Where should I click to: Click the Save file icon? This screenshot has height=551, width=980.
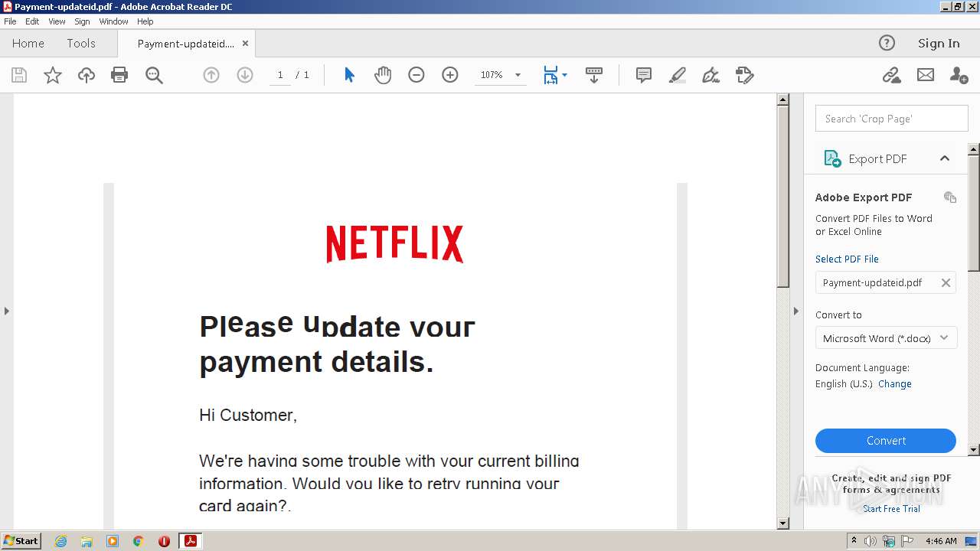(x=19, y=75)
